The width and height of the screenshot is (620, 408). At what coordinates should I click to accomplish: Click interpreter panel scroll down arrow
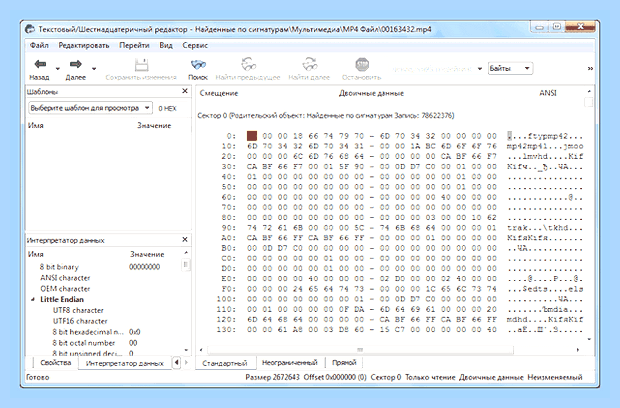pos(186,350)
